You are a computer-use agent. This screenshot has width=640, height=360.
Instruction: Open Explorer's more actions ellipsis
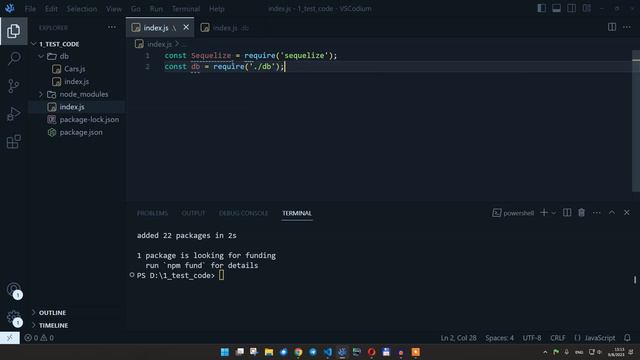(x=112, y=27)
